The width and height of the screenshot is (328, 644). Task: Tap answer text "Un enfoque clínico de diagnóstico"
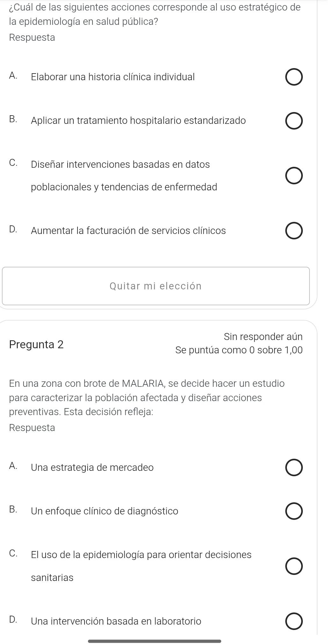click(x=105, y=511)
